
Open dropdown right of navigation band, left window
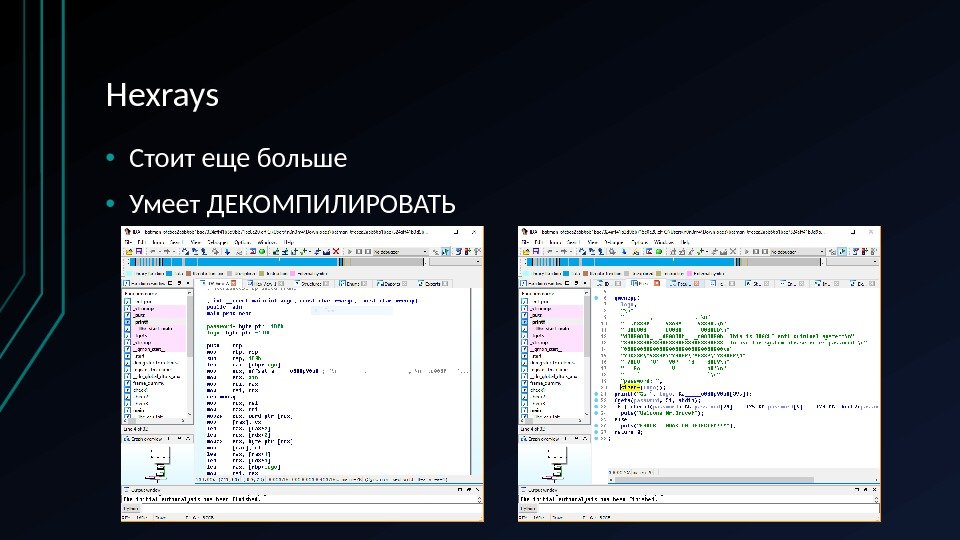click(456, 261)
